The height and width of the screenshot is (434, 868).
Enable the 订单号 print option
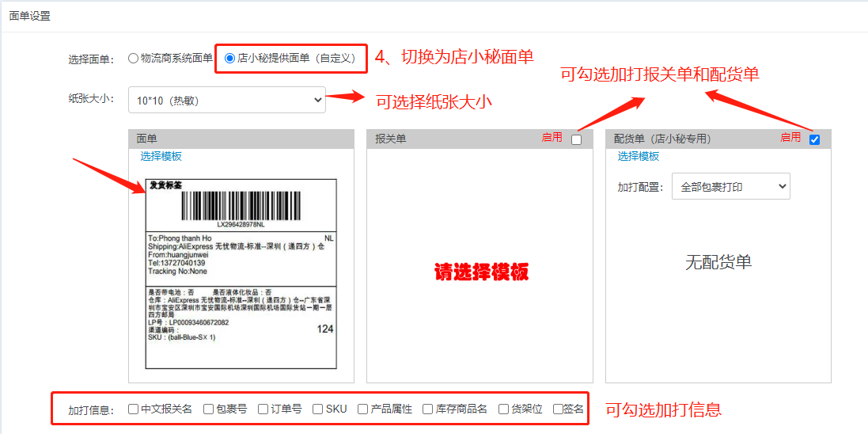click(x=263, y=409)
